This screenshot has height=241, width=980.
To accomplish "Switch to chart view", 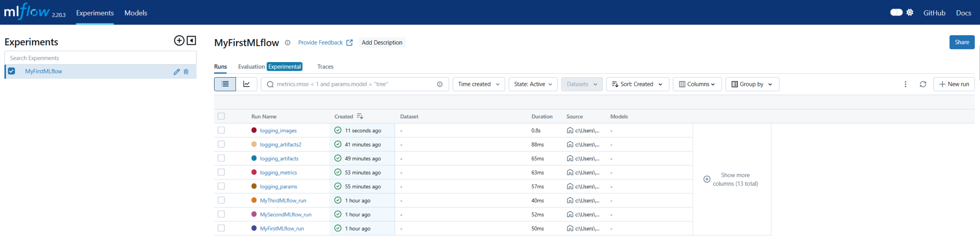I will coord(247,84).
